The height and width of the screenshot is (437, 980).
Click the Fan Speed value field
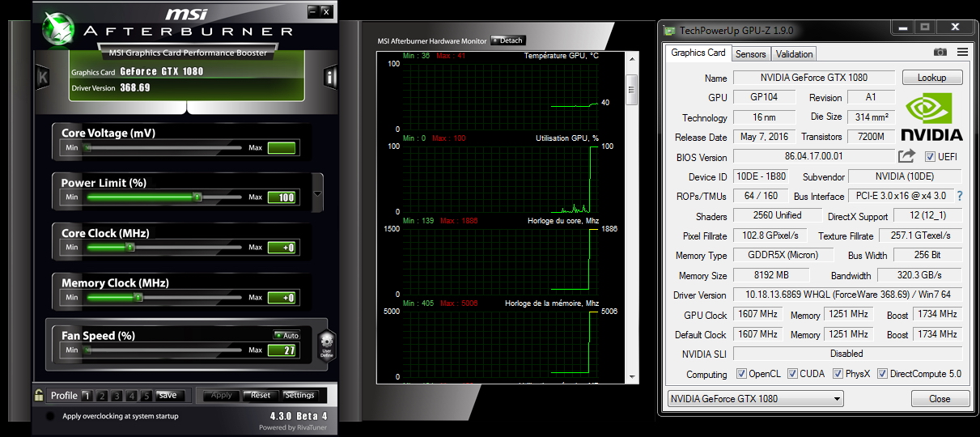[x=282, y=350]
